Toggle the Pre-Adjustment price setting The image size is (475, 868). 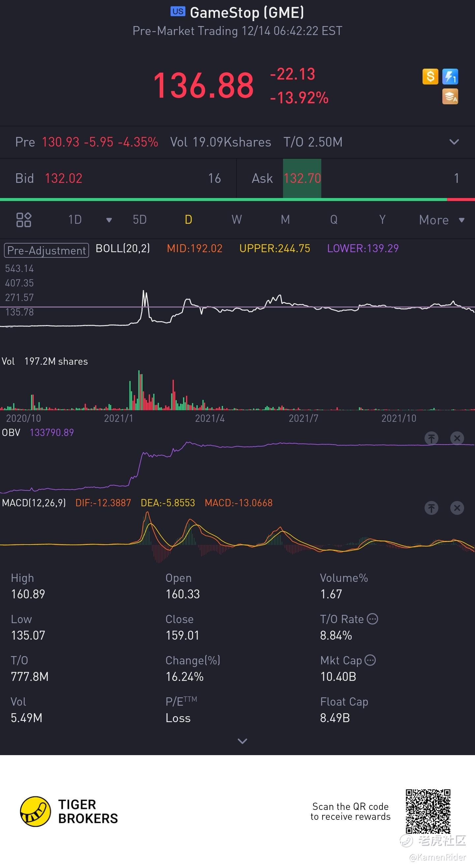click(x=47, y=250)
